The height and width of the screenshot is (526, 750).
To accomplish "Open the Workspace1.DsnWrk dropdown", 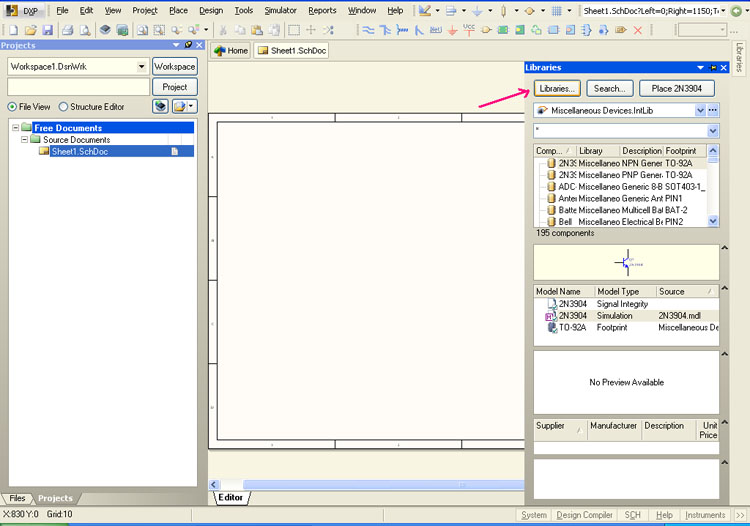I will [x=141, y=66].
